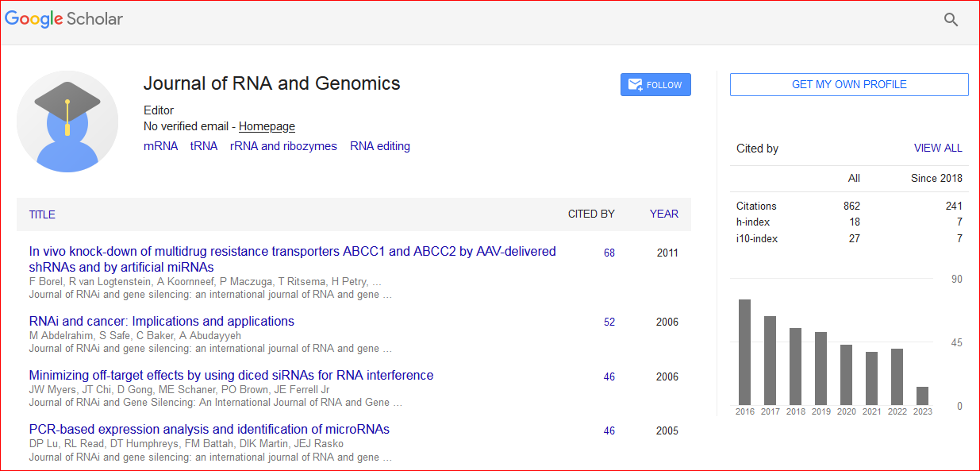Open PCR-based expression analysis article
Viewport: 980px width, 471px height.
[209, 430]
